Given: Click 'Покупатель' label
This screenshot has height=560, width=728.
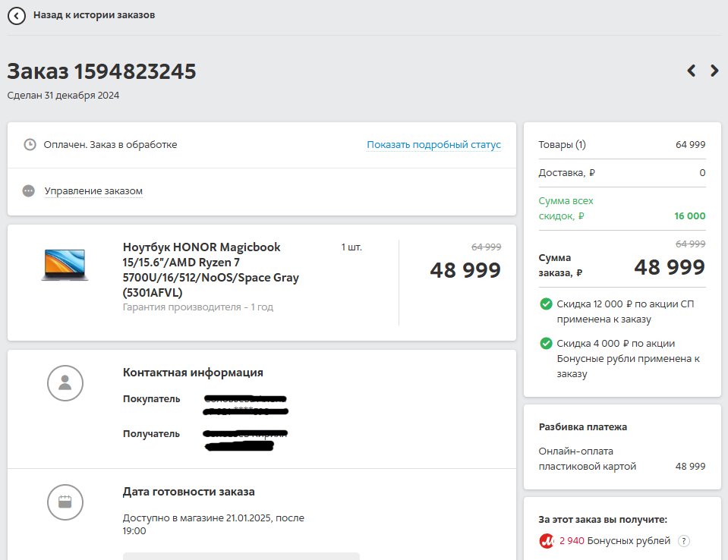Looking at the screenshot, I should [x=151, y=399].
